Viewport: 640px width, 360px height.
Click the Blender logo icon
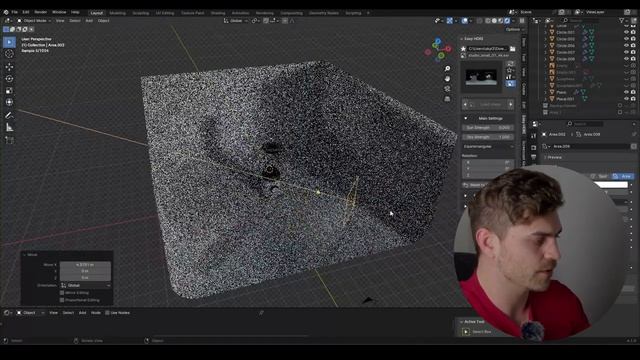tap(6, 12)
